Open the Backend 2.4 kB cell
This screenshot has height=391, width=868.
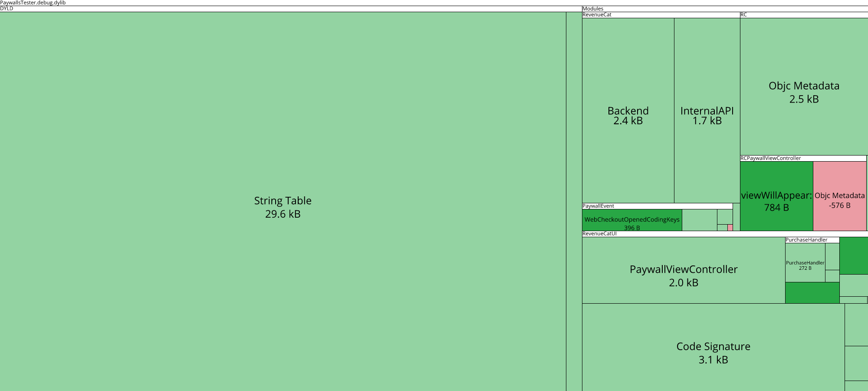click(628, 110)
